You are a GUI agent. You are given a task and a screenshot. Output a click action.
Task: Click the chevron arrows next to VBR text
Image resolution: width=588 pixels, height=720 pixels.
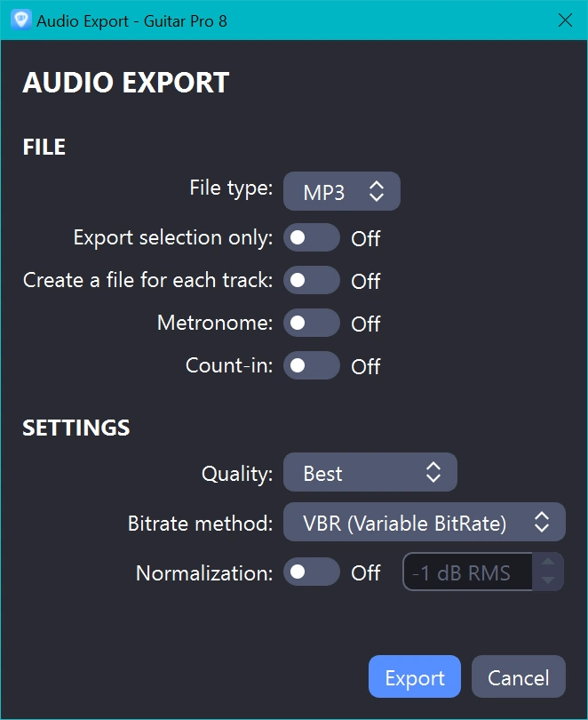tap(542, 524)
